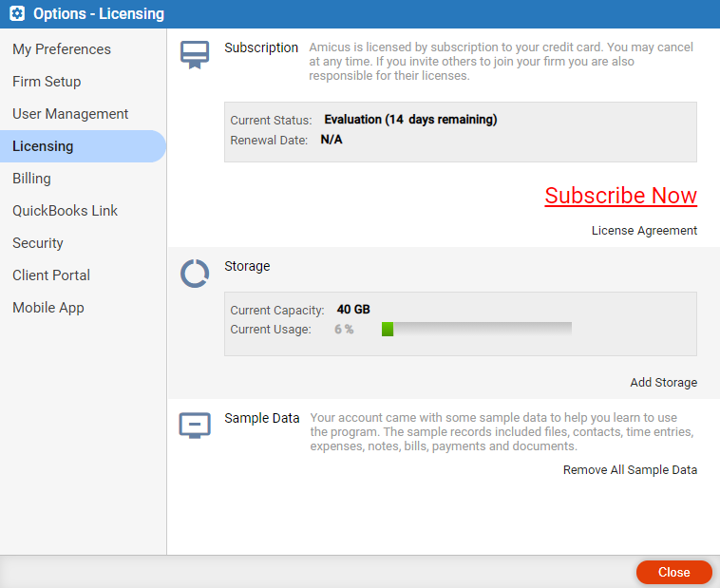Click the 'Current Usage:' label
This screenshot has width=720, height=588.
271,330
